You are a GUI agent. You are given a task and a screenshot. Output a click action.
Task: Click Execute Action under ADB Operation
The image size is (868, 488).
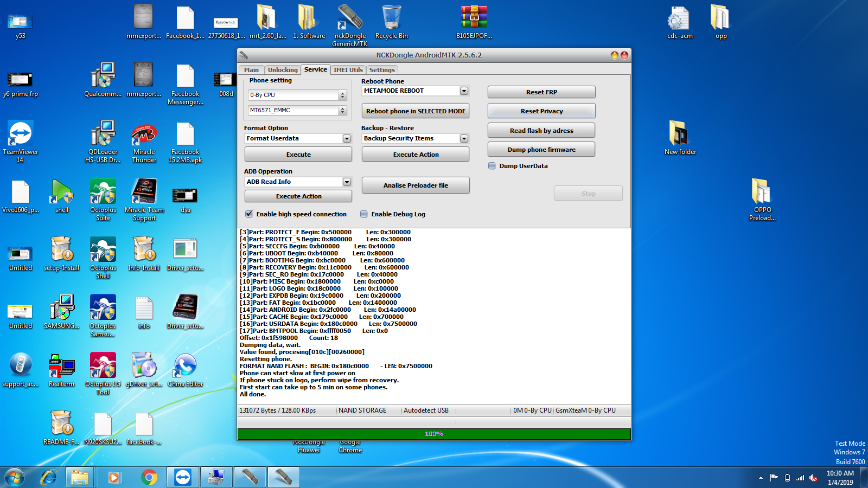[x=298, y=196]
